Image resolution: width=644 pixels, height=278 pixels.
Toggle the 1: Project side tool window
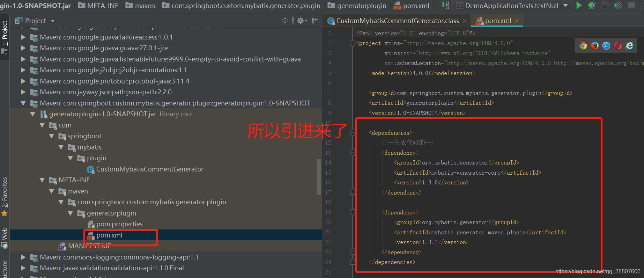click(5, 38)
